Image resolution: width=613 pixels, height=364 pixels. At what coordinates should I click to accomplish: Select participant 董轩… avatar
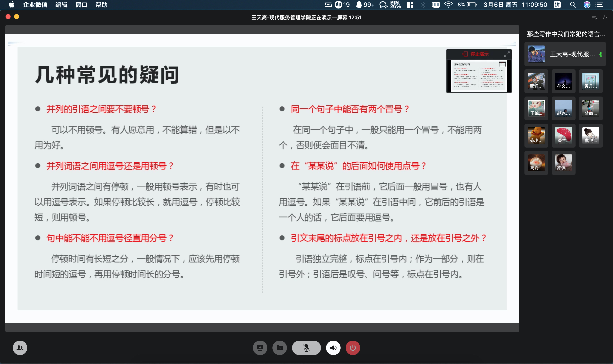click(x=536, y=81)
